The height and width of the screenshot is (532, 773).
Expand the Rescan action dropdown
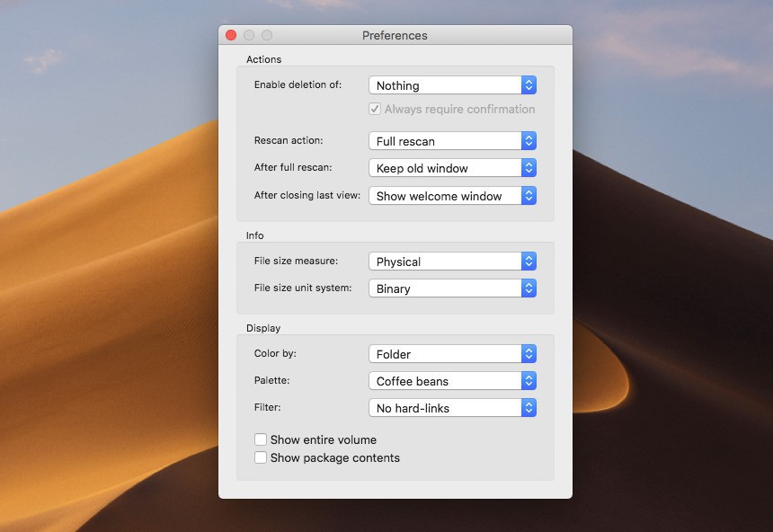453,141
